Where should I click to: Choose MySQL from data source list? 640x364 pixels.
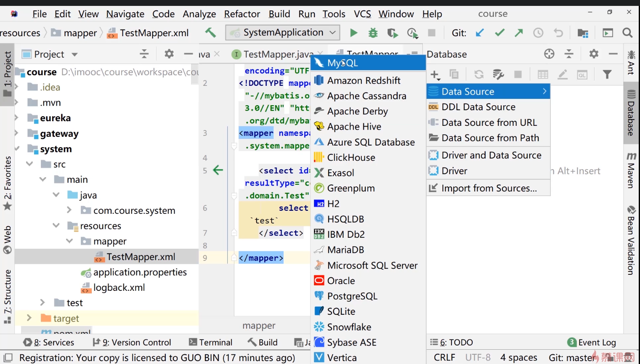click(x=368, y=63)
